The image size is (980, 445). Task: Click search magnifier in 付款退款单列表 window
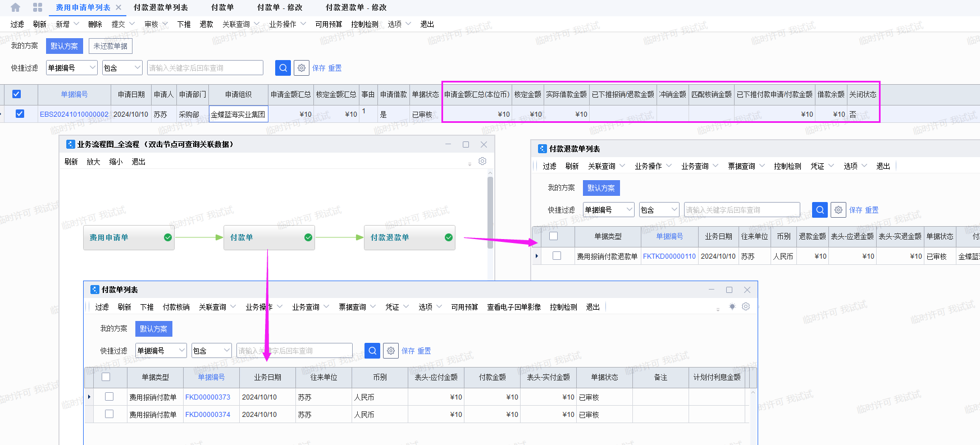(820, 210)
